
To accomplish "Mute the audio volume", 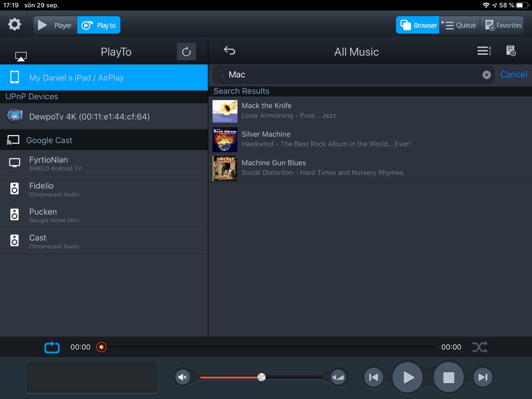I will coord(182,377).
